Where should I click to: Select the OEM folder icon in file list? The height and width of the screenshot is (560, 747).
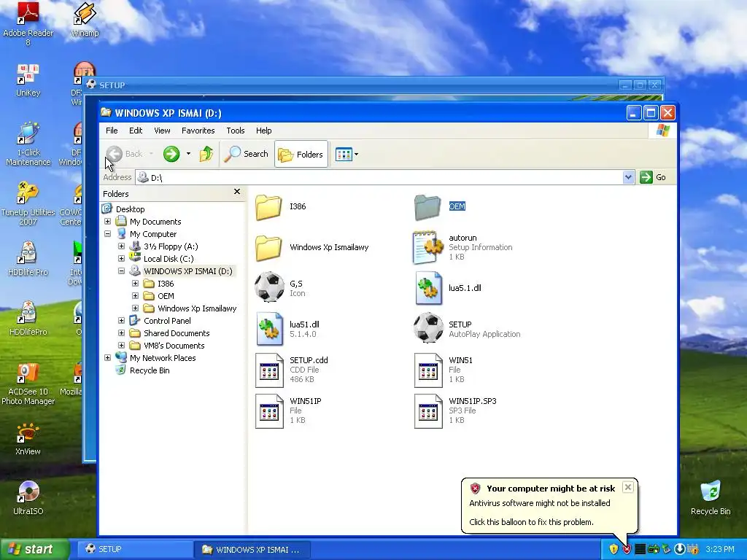[x=427, y=207]
